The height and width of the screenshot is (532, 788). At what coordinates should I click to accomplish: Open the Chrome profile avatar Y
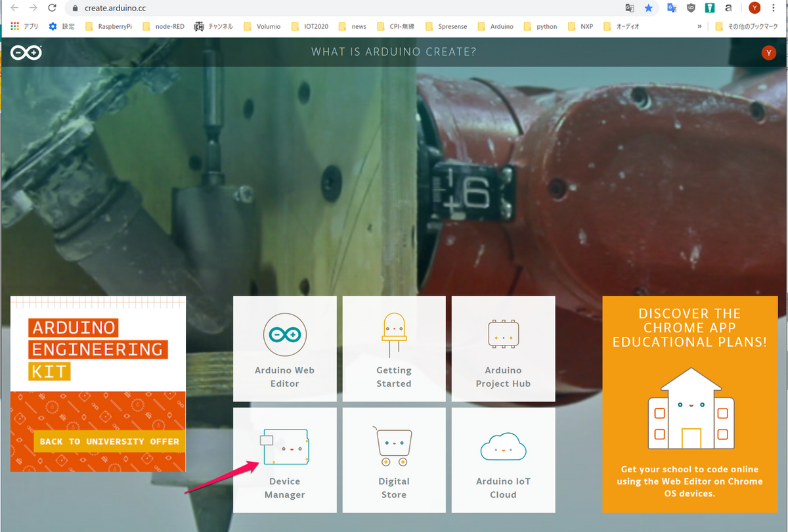point(755,9)
